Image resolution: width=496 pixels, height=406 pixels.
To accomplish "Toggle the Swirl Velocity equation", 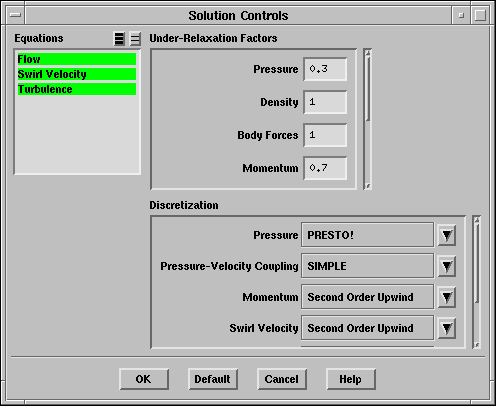I will pos(77,74).
